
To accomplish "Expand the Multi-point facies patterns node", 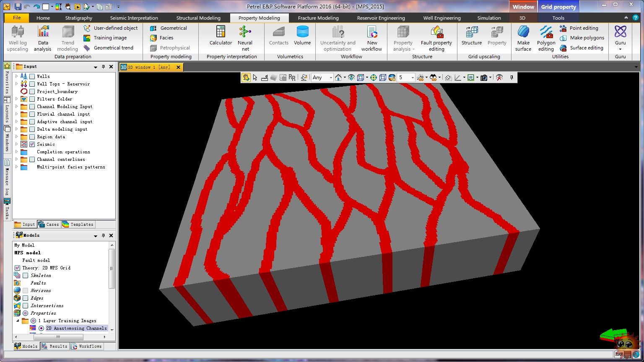I will pyautogui.click(x=17, y=167).
